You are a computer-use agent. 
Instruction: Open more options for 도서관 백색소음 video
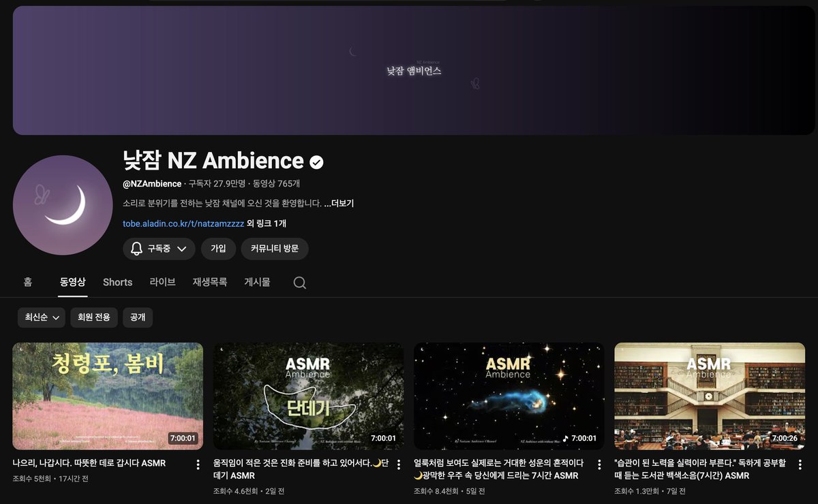(800, 464)
